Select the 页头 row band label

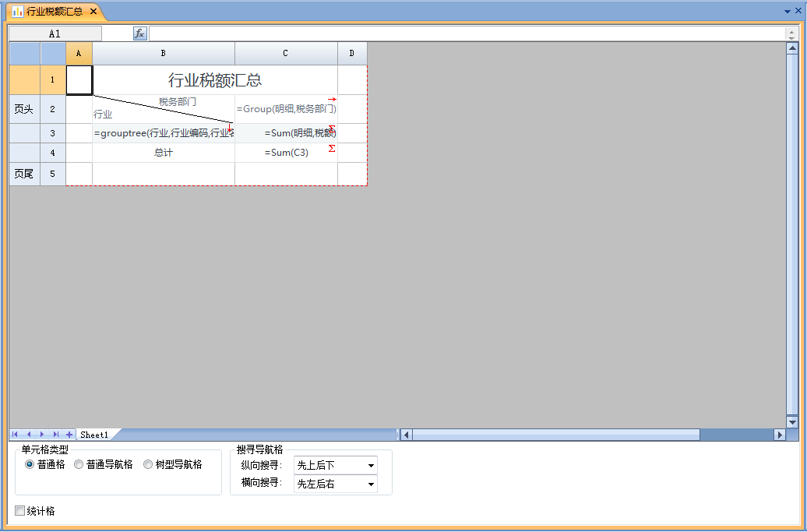click(24, 109)
